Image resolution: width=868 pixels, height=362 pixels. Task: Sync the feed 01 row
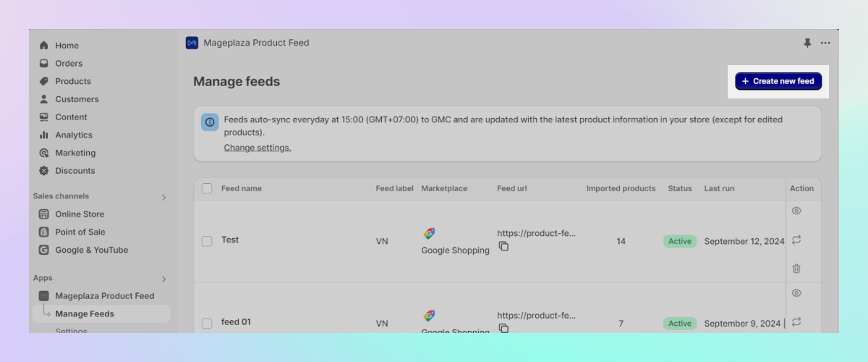click(796, 322)
